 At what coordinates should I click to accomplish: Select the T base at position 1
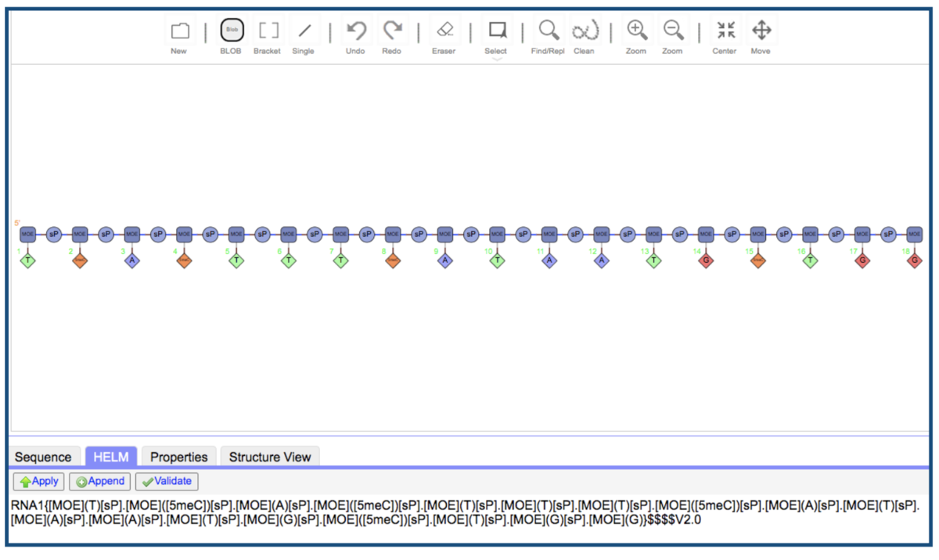pyautogui.click(x=27, y=261)
